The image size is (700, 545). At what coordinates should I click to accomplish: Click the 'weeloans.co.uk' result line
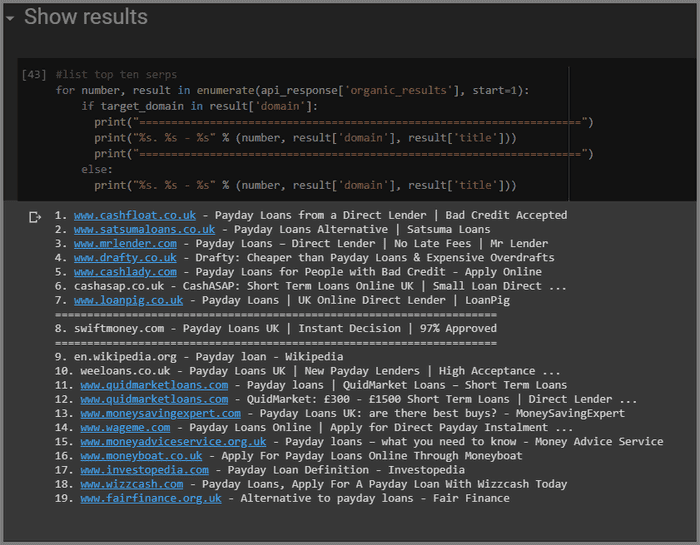[307, 371]
